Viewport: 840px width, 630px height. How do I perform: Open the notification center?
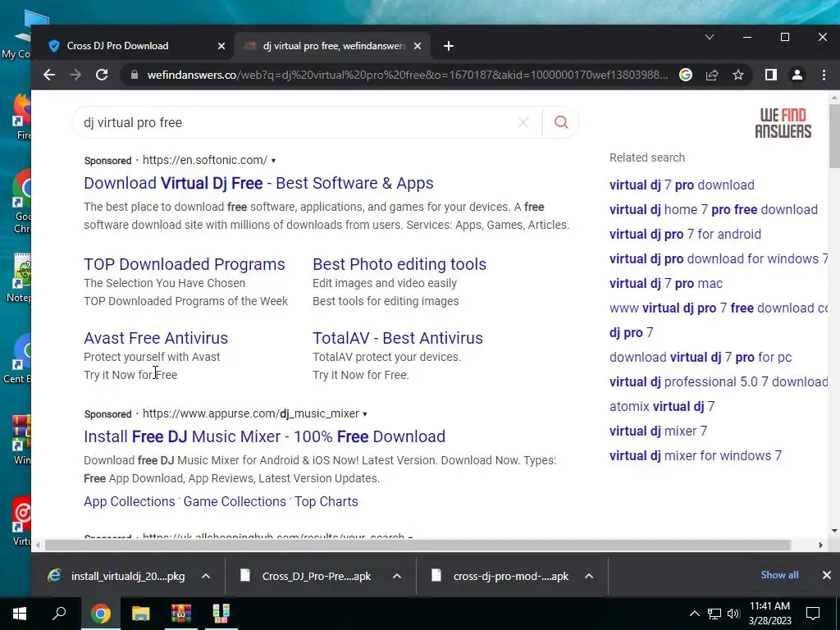click(813, 614)
